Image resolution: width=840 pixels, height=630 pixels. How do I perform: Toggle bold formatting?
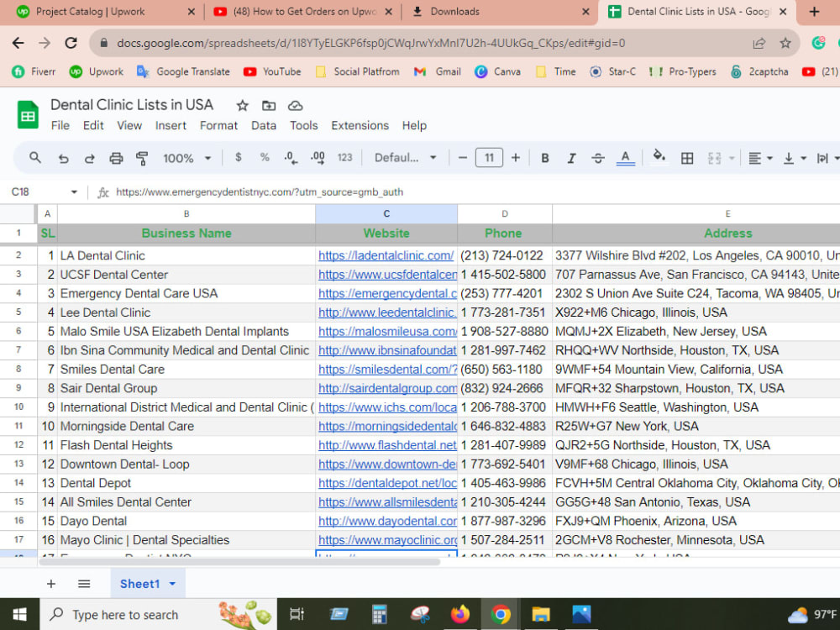[545, 158]
